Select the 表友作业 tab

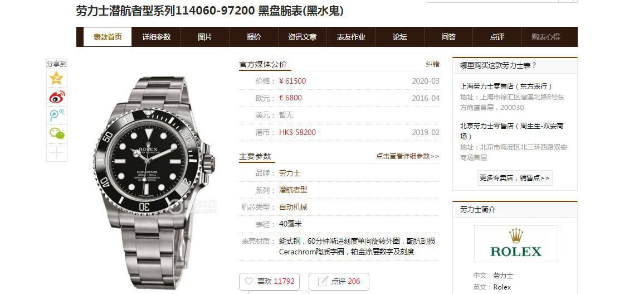351,37
